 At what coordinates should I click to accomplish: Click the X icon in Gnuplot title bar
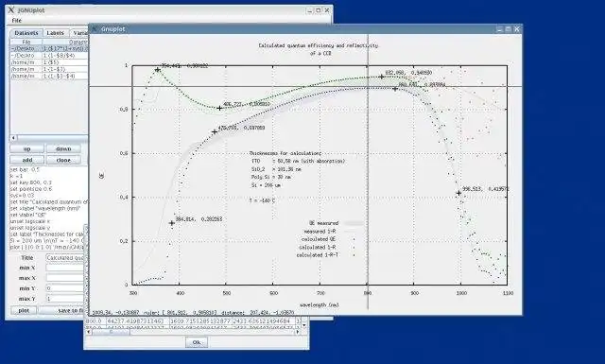point(95,29)
